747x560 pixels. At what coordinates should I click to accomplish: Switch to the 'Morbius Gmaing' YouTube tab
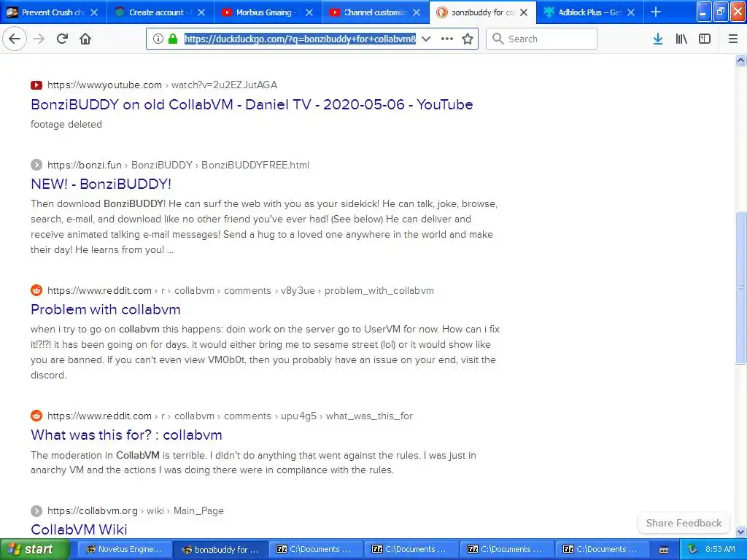tap(268, 12)
